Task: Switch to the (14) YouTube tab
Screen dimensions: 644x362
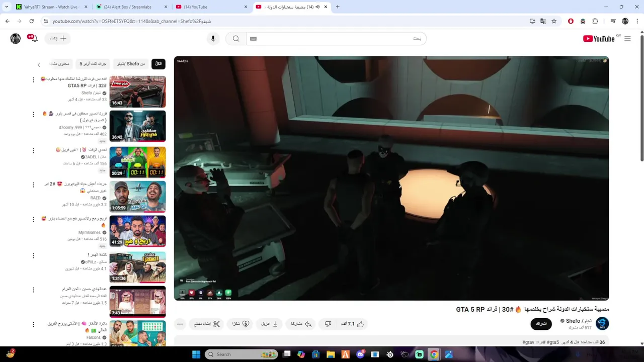Action: (211, 7)
